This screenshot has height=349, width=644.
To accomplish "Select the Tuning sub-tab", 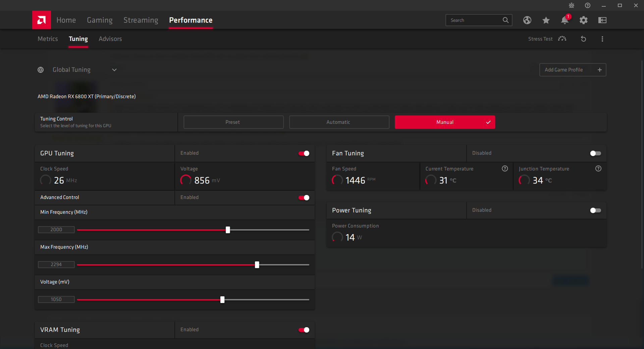I will [x=78, y=39].
